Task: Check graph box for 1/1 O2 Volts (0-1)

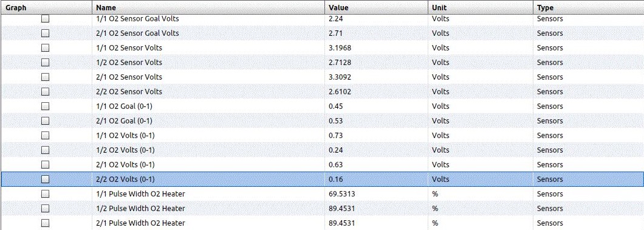Action: pos(45,135)
